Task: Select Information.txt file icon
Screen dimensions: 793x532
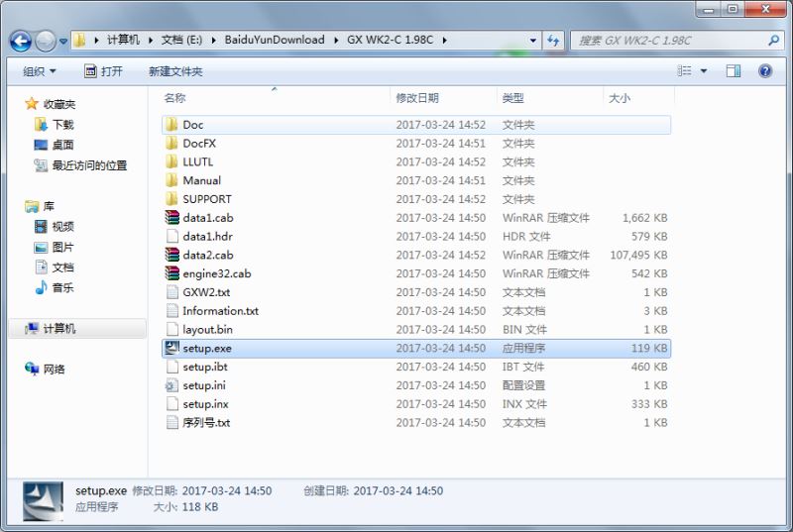Action: [171, 311]
